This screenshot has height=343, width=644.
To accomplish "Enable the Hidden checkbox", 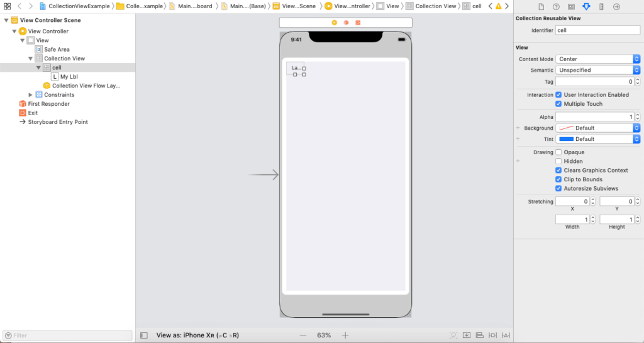I will click(x=558, y=161).
